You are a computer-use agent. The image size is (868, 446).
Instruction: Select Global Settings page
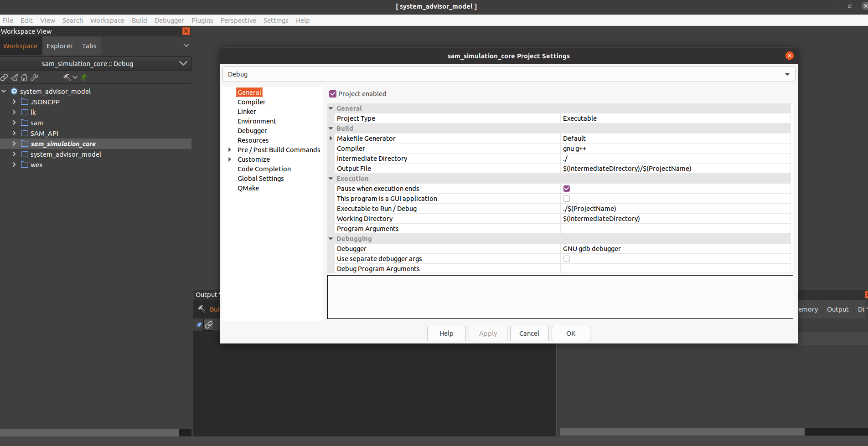(x=260, y=179)
